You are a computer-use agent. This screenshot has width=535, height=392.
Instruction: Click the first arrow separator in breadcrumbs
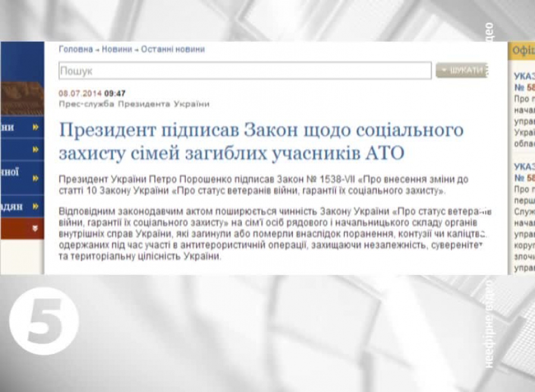pos(97,50)
